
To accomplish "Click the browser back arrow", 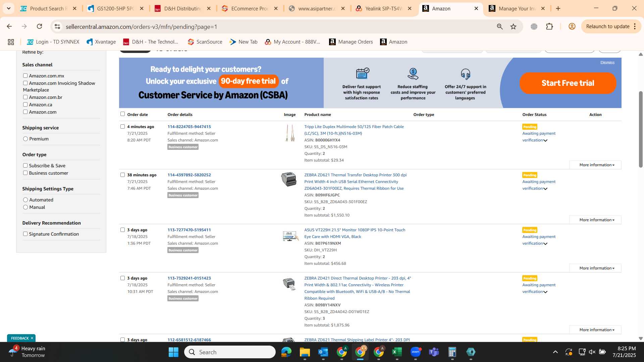I will tap(9, 26).
